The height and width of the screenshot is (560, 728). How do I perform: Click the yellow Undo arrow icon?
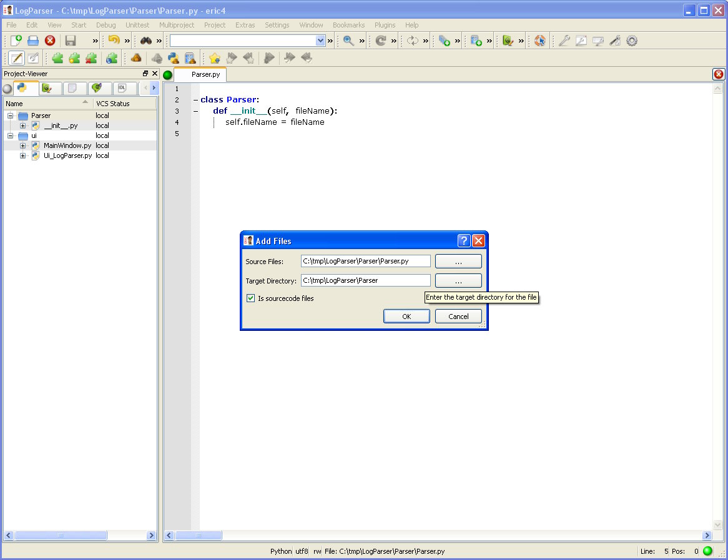pos(114,41)
